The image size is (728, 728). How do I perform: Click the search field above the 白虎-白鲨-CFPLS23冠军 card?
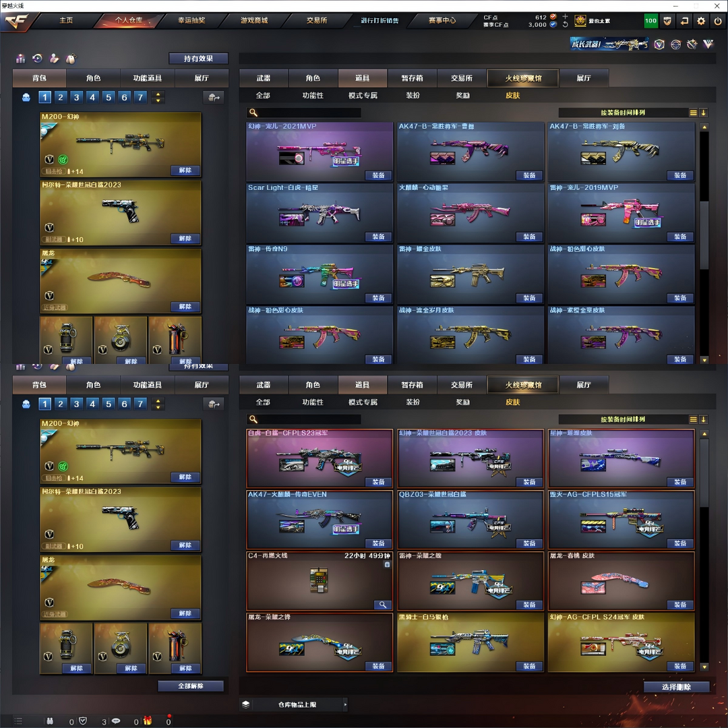coord(304,419)
